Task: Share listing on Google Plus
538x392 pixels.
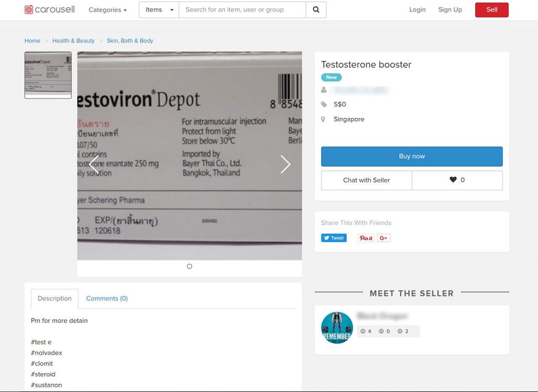Action: click(x=384, y=238)
